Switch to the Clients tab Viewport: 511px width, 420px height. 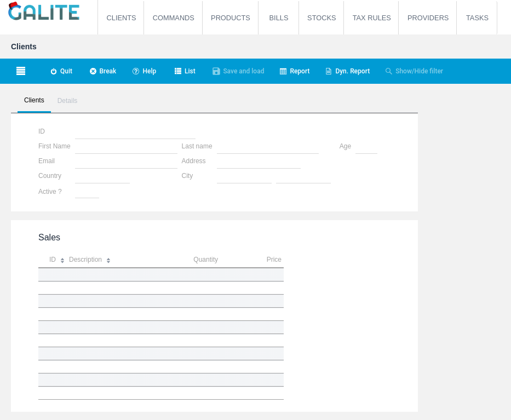coord(34,100)
